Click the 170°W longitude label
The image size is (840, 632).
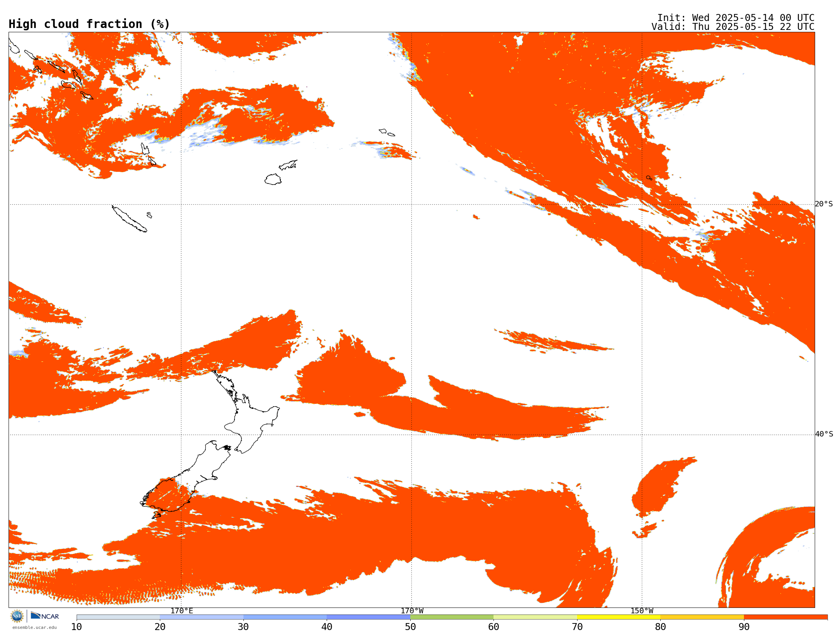(x=412, y=611)
